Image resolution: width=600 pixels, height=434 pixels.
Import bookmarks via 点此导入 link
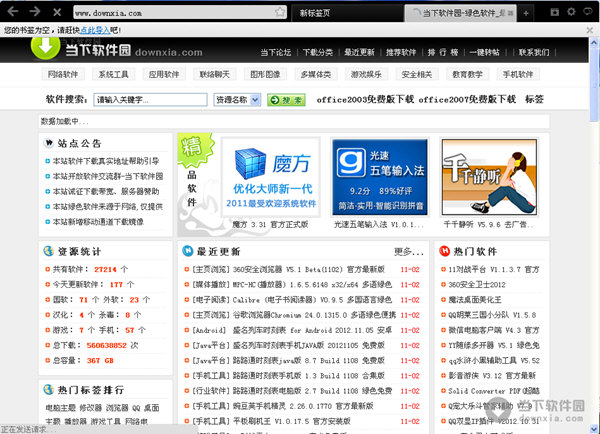[95, 30]
